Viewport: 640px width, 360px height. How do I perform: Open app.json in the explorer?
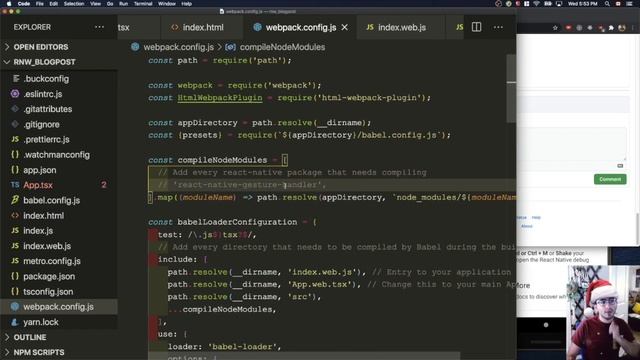(40, 170)
